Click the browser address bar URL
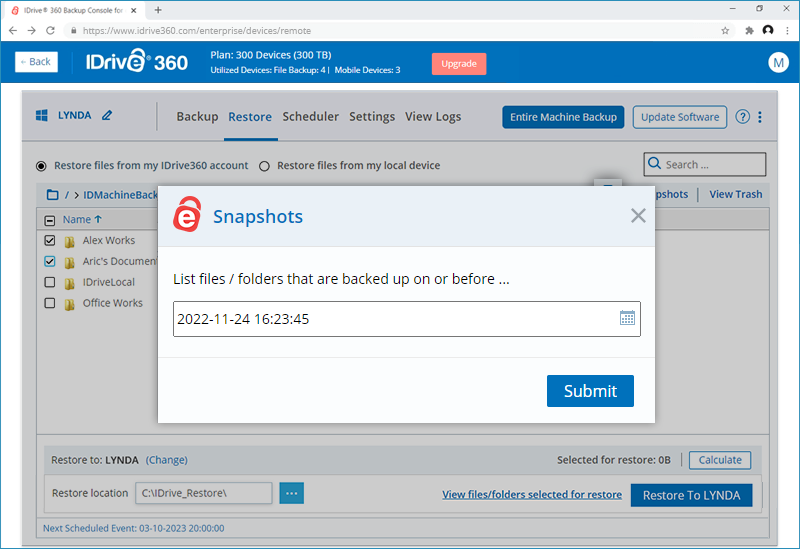The height and width of the screenshot is (549, 800). coord(196,31)
